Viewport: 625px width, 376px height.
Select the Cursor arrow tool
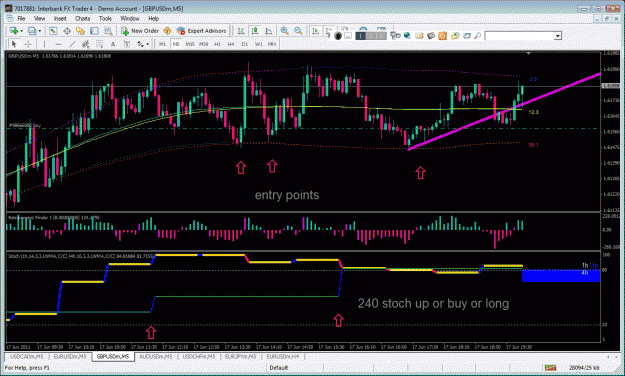pos(14,44)
